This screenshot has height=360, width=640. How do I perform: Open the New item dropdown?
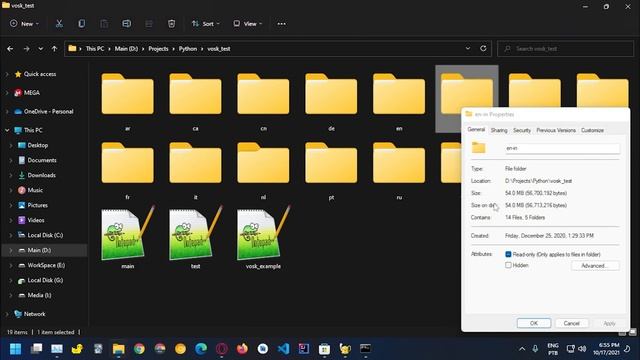pyautogui.click(x=24, y=24)
